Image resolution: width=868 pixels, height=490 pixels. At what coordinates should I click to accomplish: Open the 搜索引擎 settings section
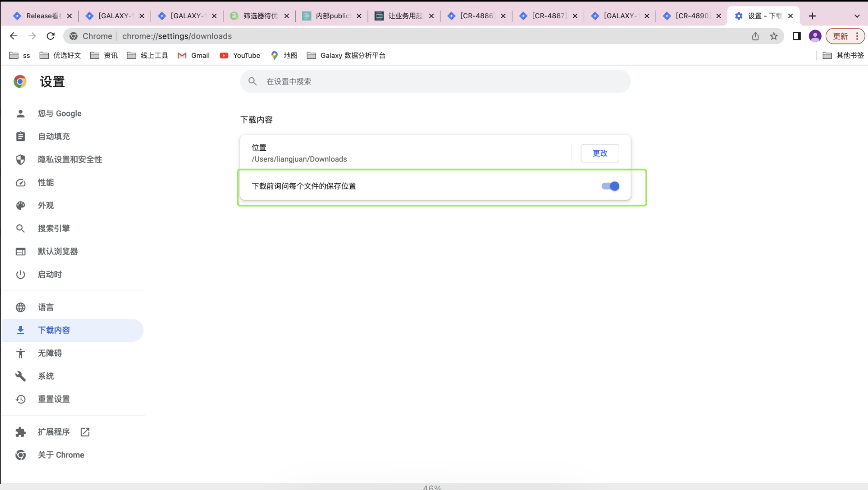tap(54, 228)
